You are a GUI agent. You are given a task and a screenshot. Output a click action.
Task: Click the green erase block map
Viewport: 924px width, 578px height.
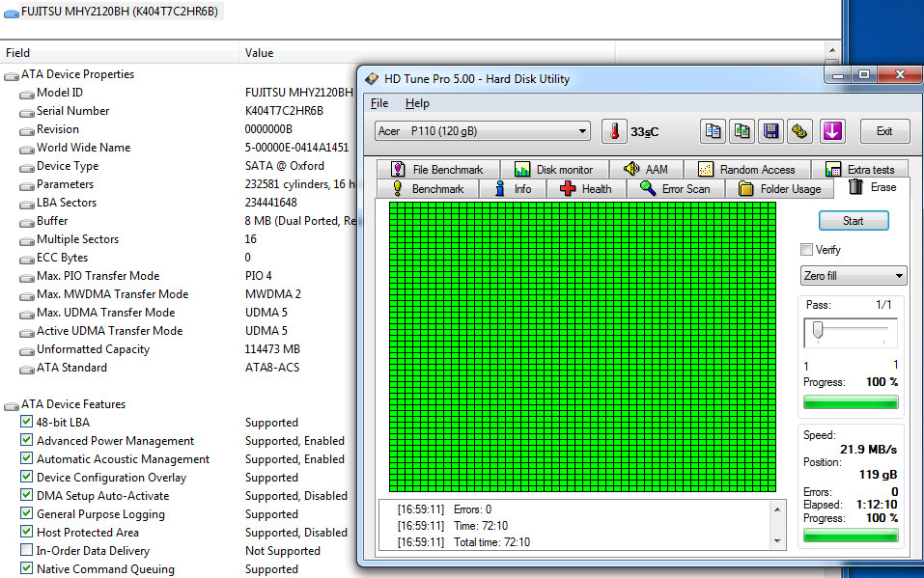[582, 346]
